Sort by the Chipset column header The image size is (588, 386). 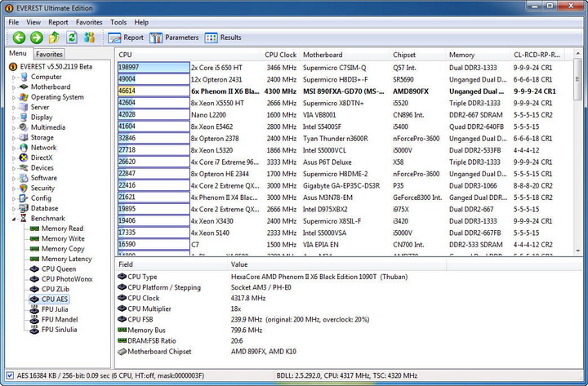point(417,55)
